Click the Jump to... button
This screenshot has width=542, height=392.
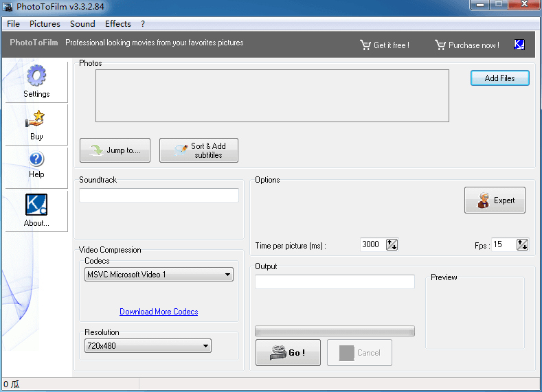[115, 150]
